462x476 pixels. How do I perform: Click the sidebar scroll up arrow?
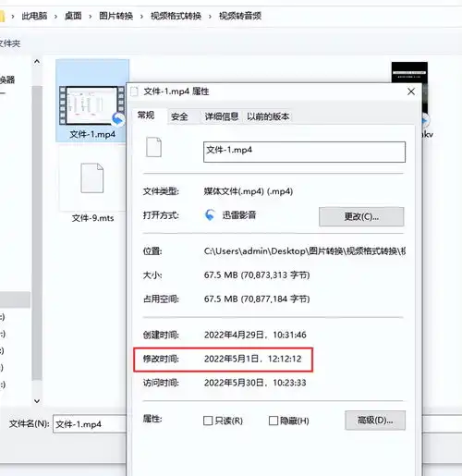point(37,62)
